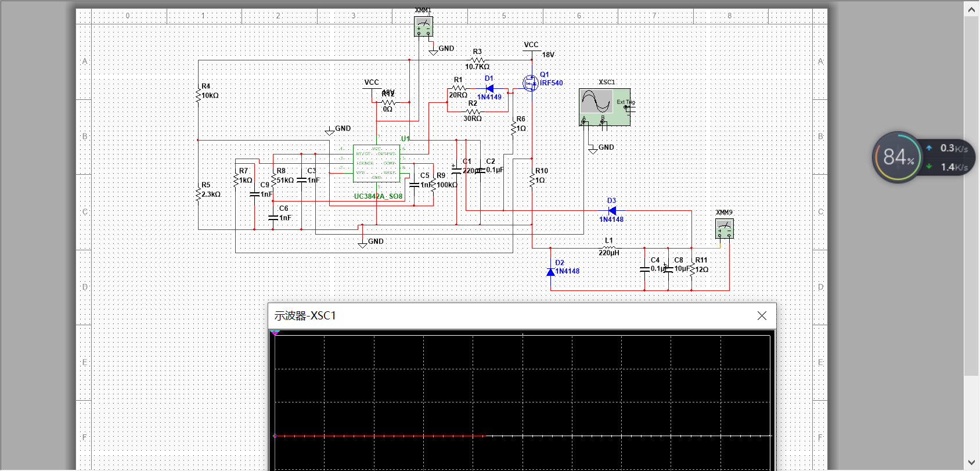The image size is (980, 471).
Task: Select capacitor C8 10µF
Action: 668,269
